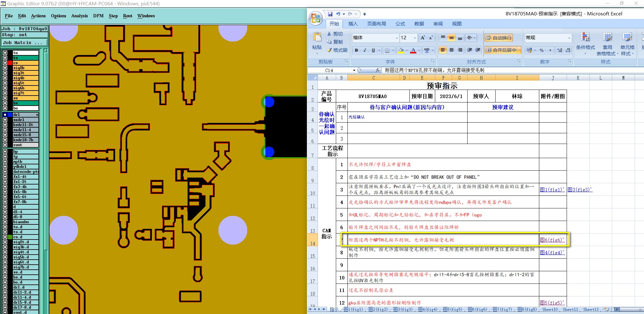644x314 pixels.
Task: Toggle checkbox for layer 'to'
Action: coord(5,53)
